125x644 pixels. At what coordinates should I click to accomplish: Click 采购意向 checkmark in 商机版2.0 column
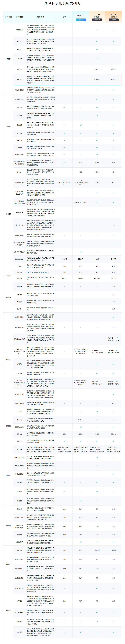pos(97,59)
